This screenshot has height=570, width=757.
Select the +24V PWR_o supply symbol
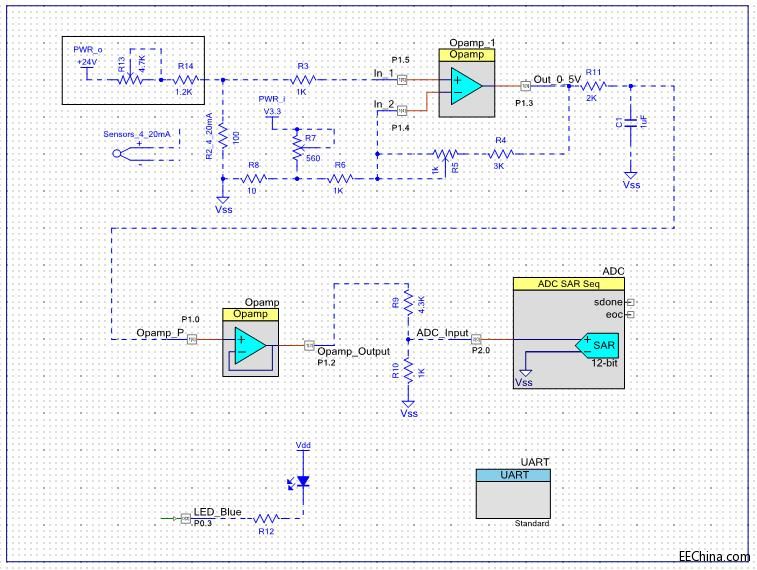[87, 67]
